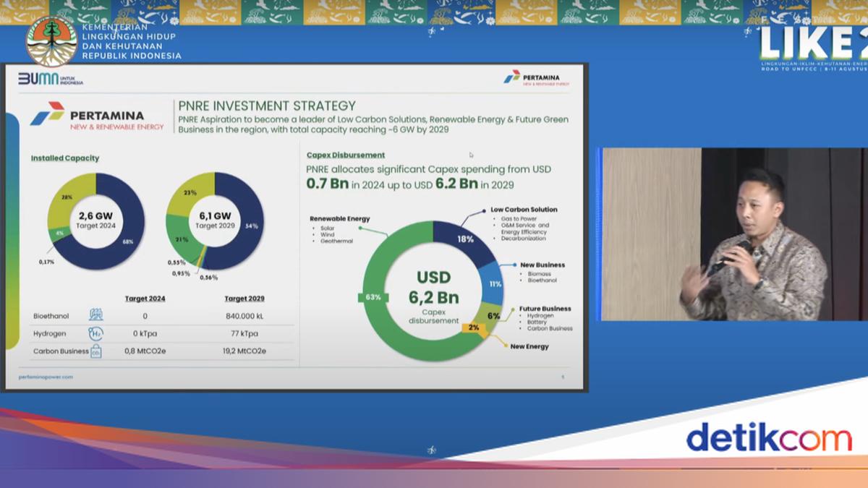Select the speaker video thumbnail
This screenshot has width=868, height=488.
[x=733, y=234]
